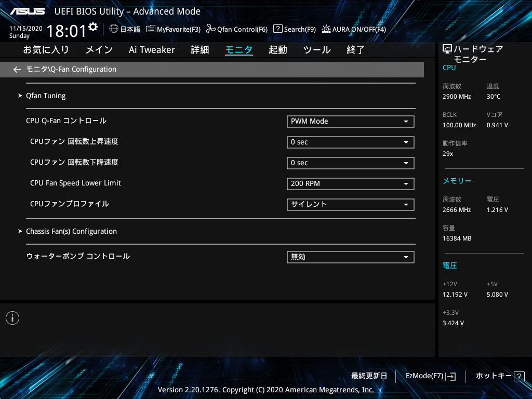Image resolution: width=532 pixels, height=399 pixels.
Task: Expand Chassis Fan(s) Configuration
Action: 71,231
